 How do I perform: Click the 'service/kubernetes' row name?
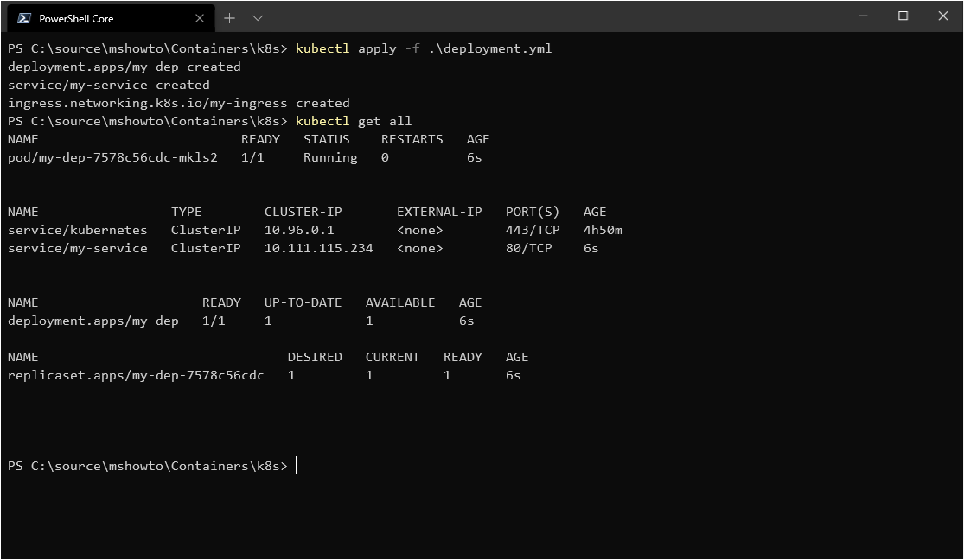[78, 230]
